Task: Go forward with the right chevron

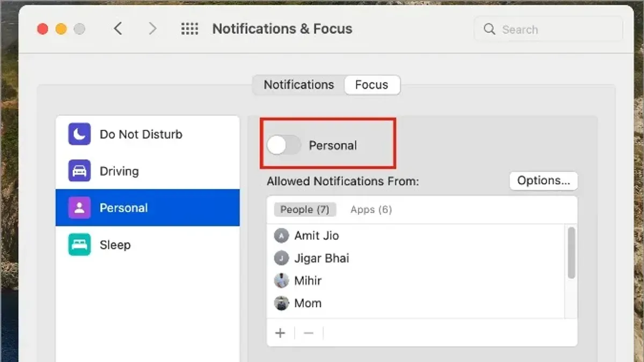Action: coord(153,28)
